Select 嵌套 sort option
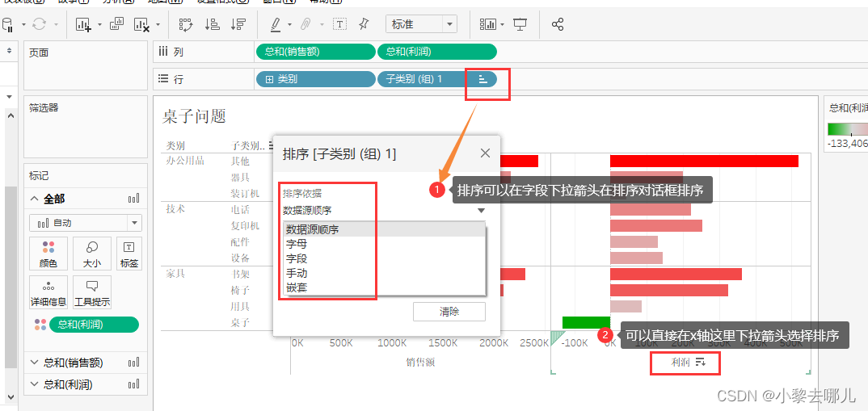Image resolution: width=868 pixels, height=411 pixels. pyautogui.click(x=385, y=287)
